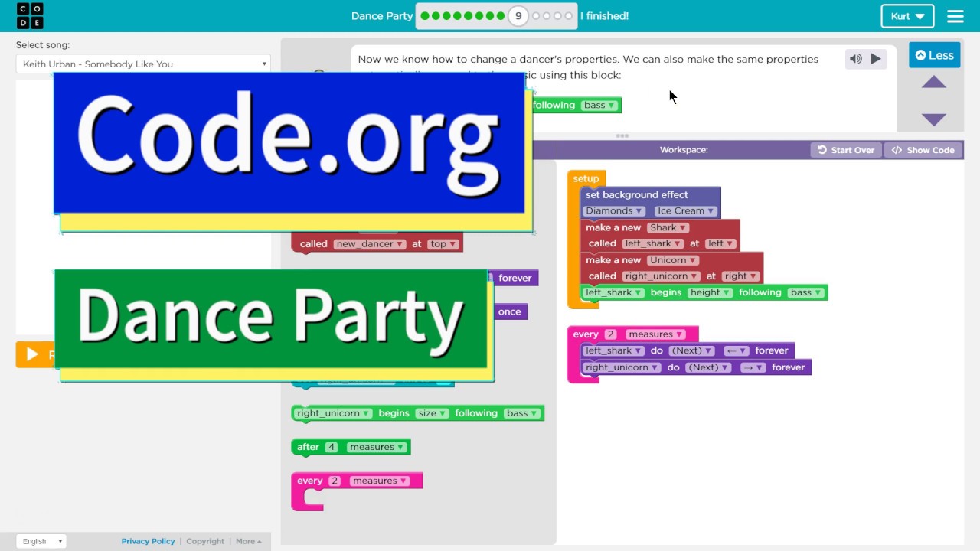The width and height of the screenshot is (980, 551).
Task: Open the left_shark name dropdown in make block
Action: tap(652, 243)
